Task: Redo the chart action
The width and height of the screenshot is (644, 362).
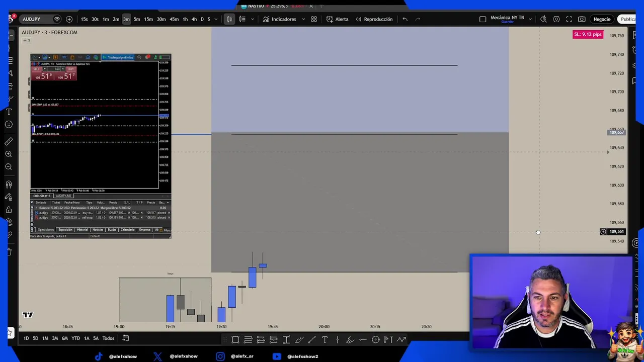Action: point(418,19)
